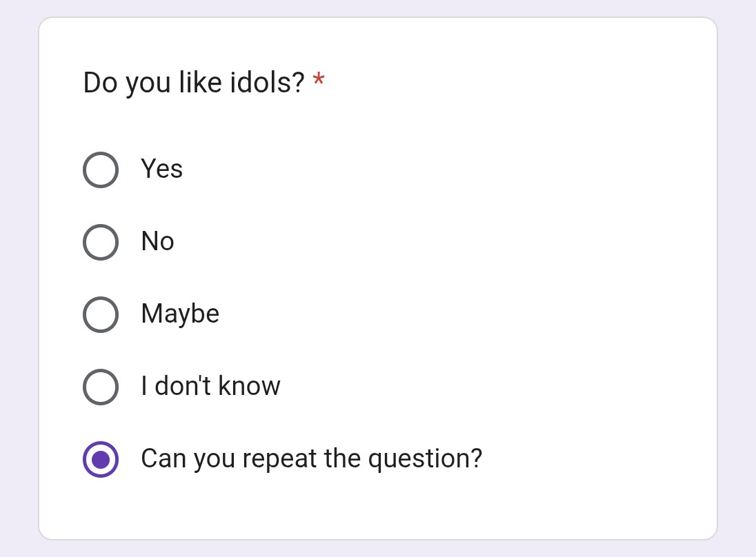Select the Yes radio button
The width and height of the screenshot is (756, 557).
coord(101,170)
